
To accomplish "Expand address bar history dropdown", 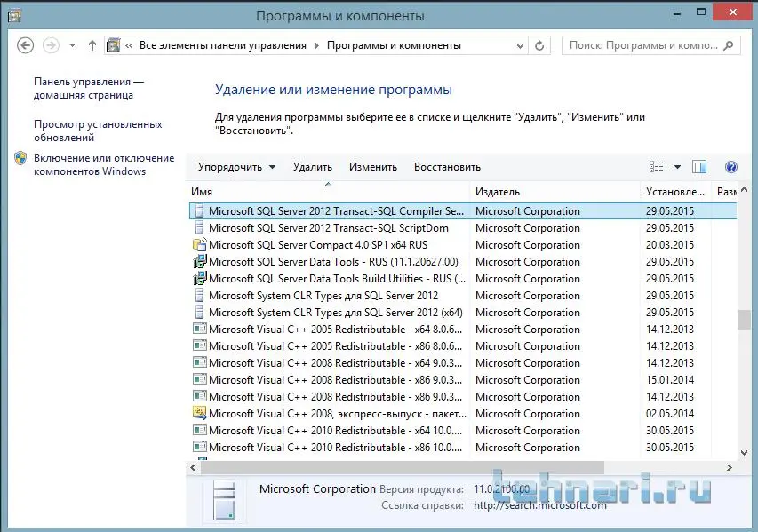I will pos(520,46).
